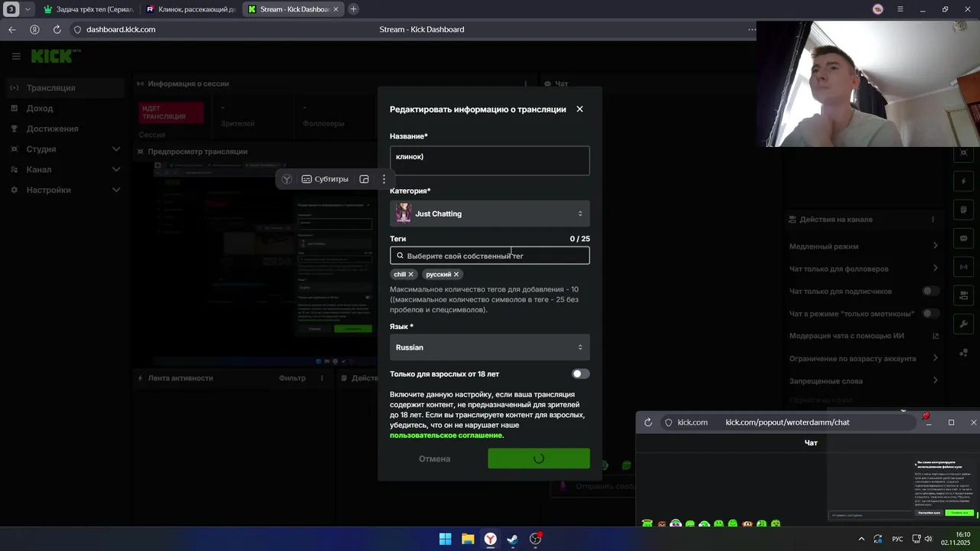
Task: Open the OBS icon in the taskbar
Action: click(x=536, y=539)
